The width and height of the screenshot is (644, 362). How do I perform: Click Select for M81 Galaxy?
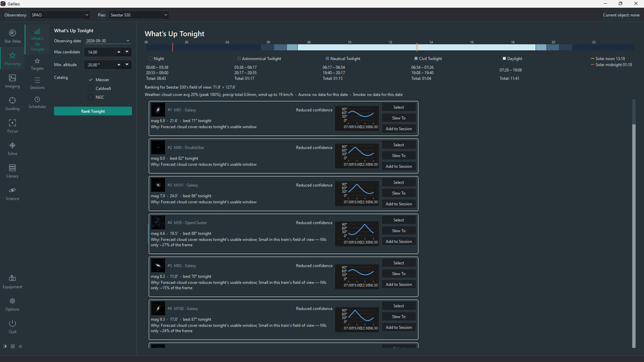(399, 107)
